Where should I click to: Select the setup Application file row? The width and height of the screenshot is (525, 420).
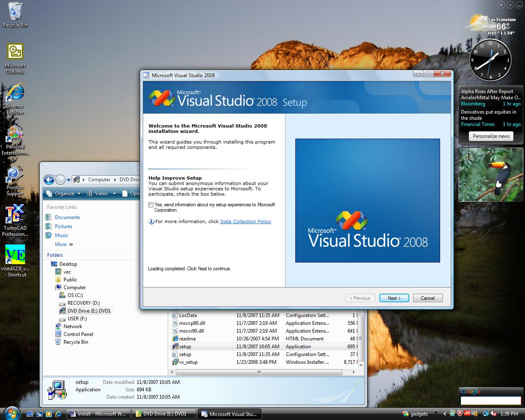(x=265, y=347)
